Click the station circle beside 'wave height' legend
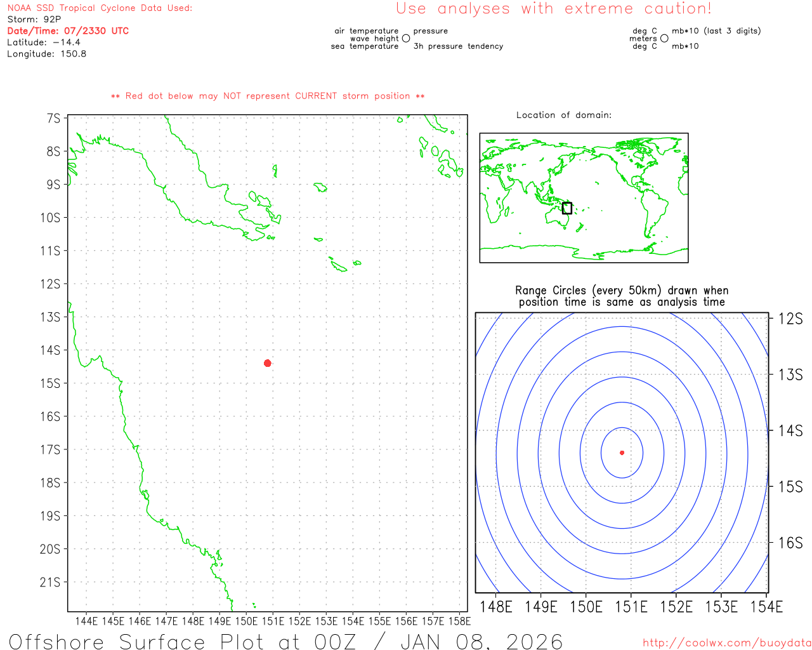 [x=406, y=39]
